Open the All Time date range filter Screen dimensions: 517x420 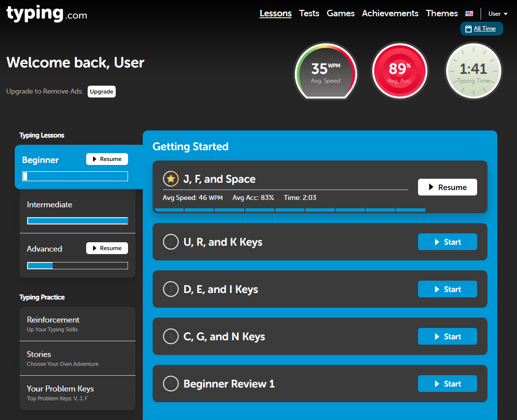pos(482,29)
